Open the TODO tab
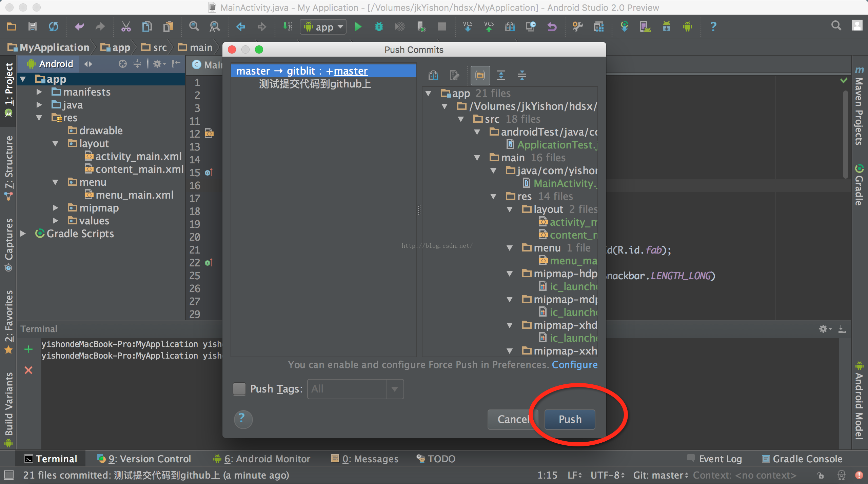The width and height of the screenshot is (868, 484). tap(436, 459)
